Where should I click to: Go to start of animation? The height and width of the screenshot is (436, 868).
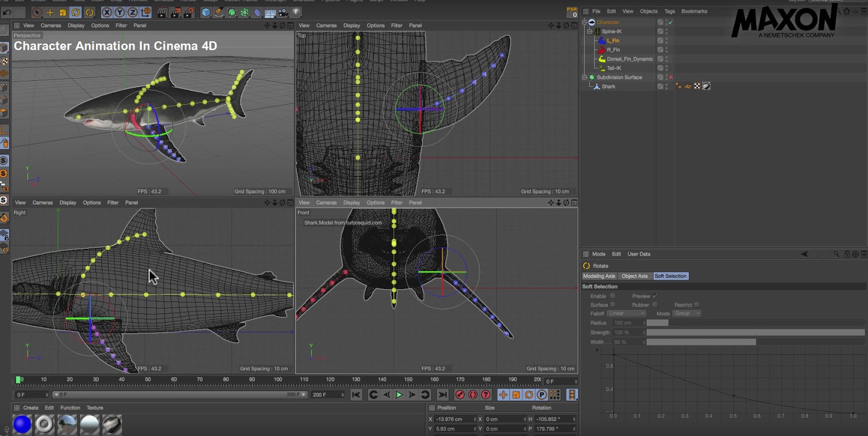click(x=356, y=395)
